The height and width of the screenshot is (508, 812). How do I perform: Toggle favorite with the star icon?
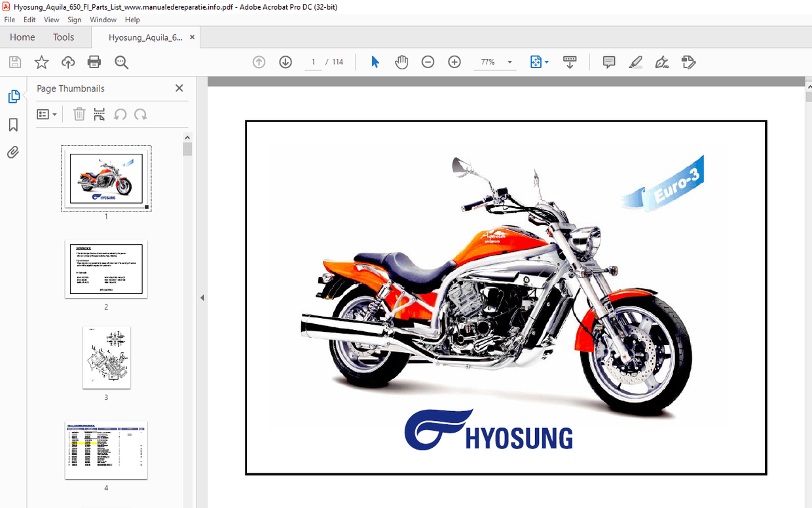click(x=41, y=62)
